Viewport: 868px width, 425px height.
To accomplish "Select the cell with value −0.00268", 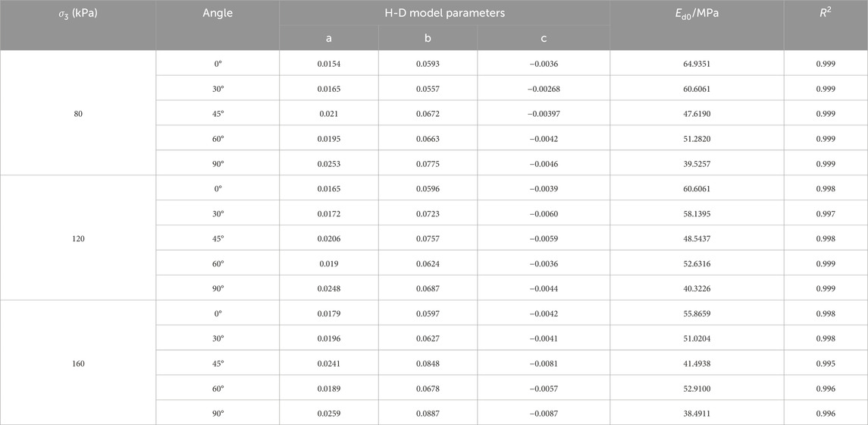I will pos(543,89).
